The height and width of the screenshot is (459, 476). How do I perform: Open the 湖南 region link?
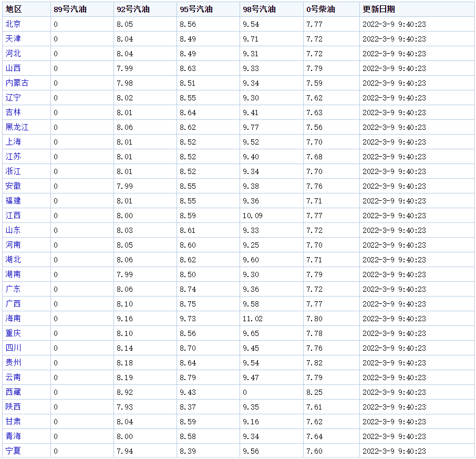[x=13, y=274]
